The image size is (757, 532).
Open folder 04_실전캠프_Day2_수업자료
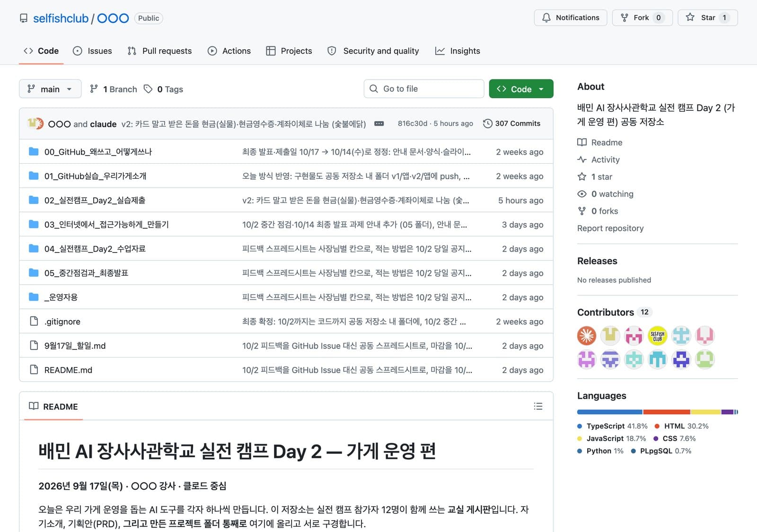(x=95, y=249)
